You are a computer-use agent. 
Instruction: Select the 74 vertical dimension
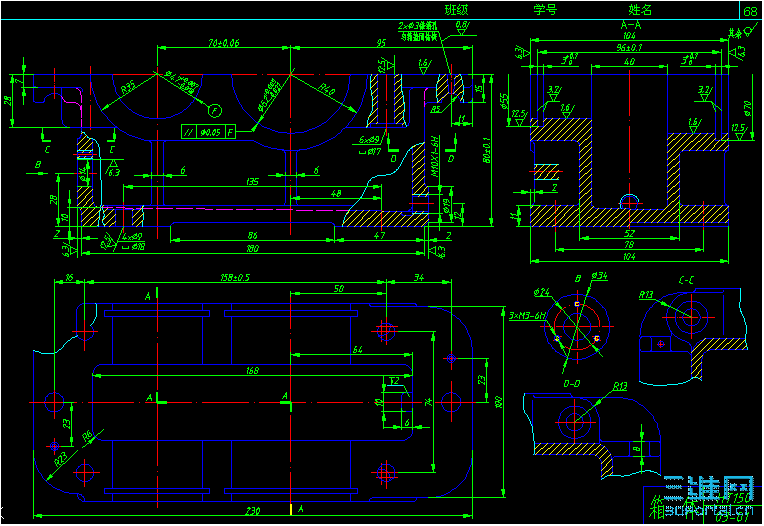(x=429, y=402)
